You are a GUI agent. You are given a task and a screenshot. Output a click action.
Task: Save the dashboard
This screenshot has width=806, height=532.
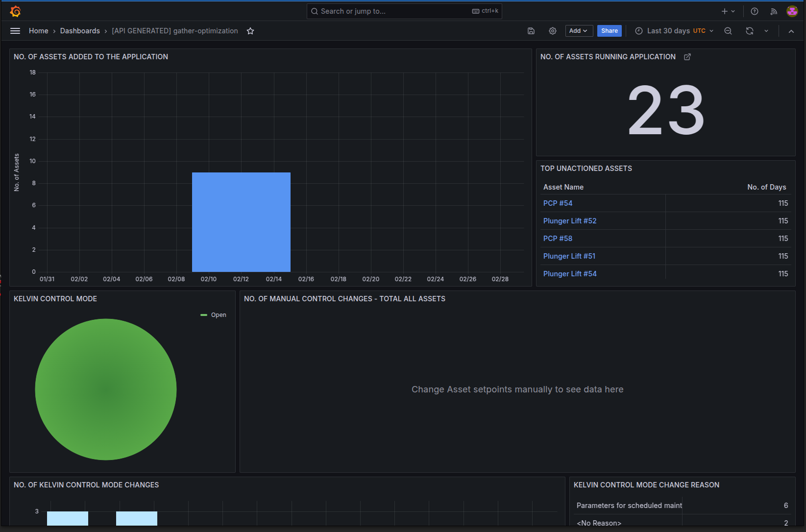point(531,30)
